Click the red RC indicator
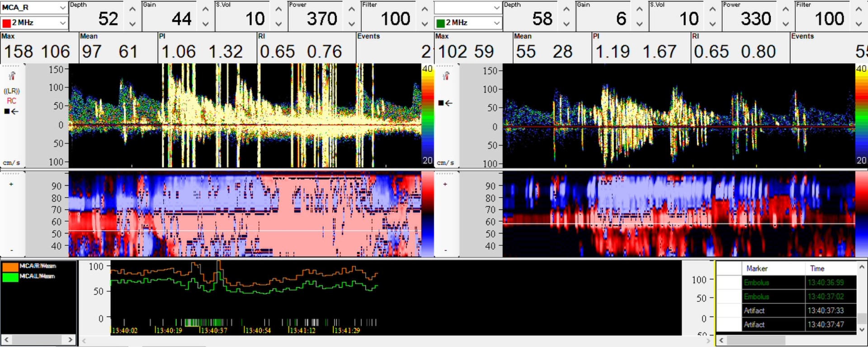The image size is (868, 347). 12,101
